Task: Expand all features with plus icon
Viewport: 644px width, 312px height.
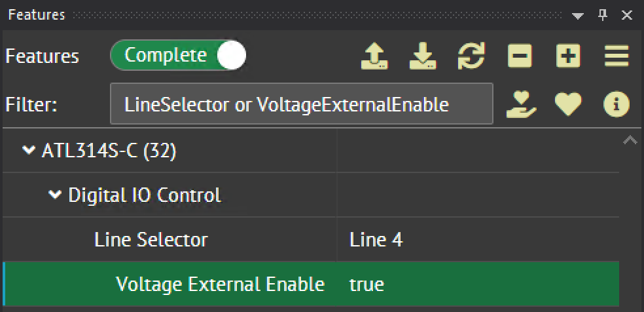Action: 568,56
